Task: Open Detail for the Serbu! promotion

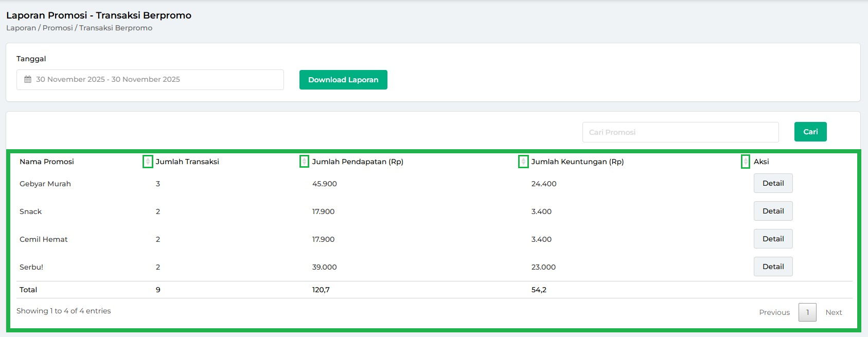Action: [773, 267]
